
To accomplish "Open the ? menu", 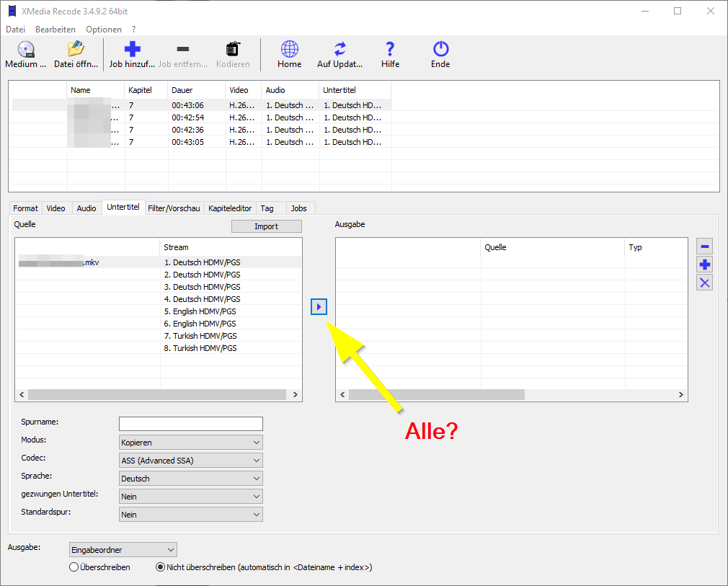I will point(134,30).
